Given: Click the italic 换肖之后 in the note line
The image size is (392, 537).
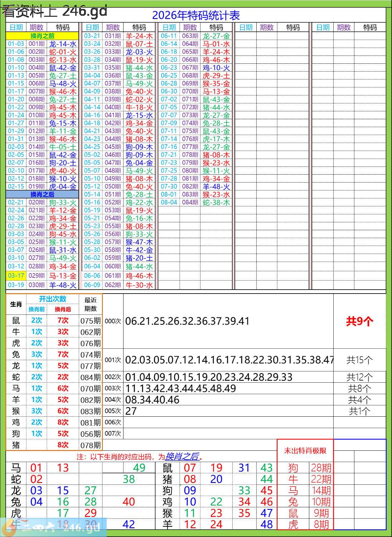Looking at the screenshot, I should (182, 456).
